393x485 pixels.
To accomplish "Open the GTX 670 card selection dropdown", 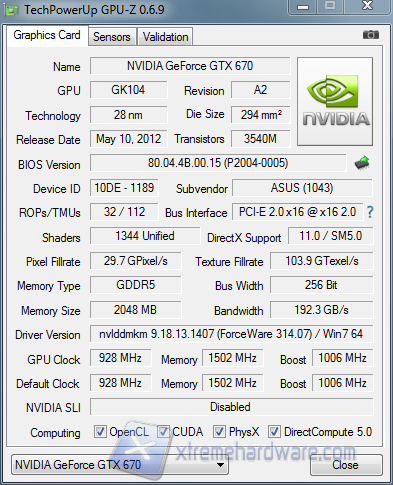I will (120, 465).
